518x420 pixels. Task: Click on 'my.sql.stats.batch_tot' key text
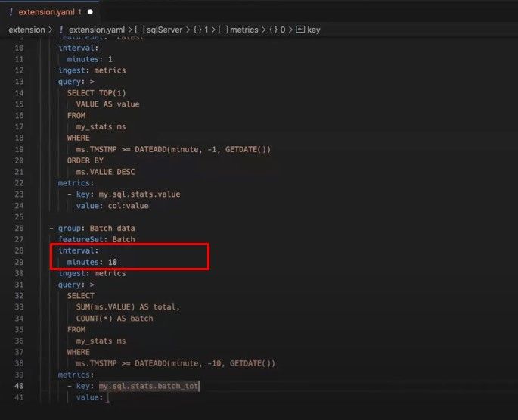click(x=148, y=386)
